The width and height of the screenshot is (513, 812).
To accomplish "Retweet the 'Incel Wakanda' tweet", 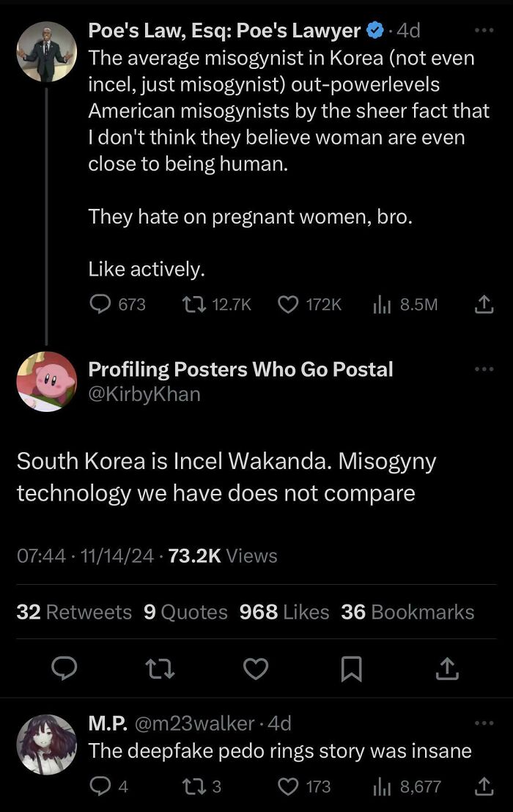I will 160,669.
